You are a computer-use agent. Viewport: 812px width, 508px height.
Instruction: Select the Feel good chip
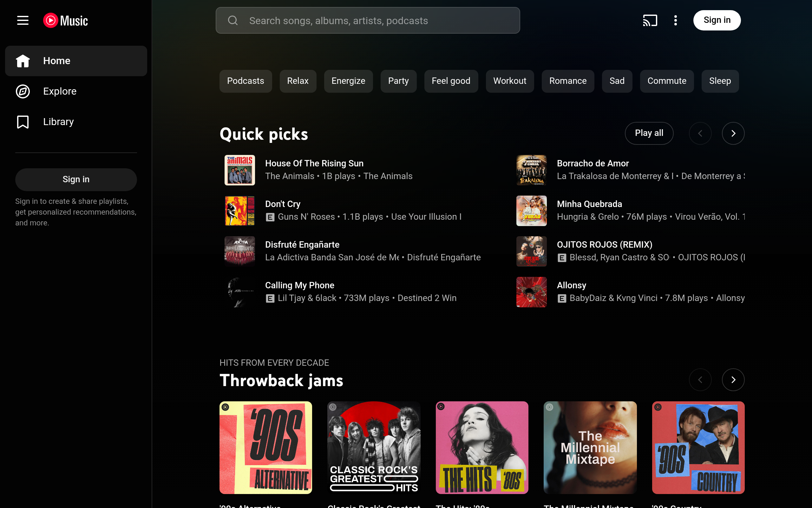click(x=451, y=81)
